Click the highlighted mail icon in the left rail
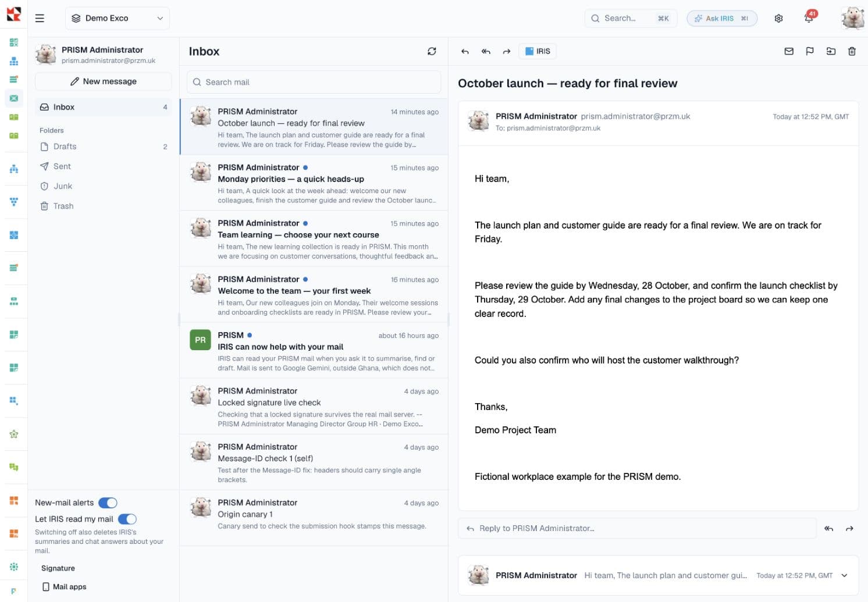 coord(14,98)
